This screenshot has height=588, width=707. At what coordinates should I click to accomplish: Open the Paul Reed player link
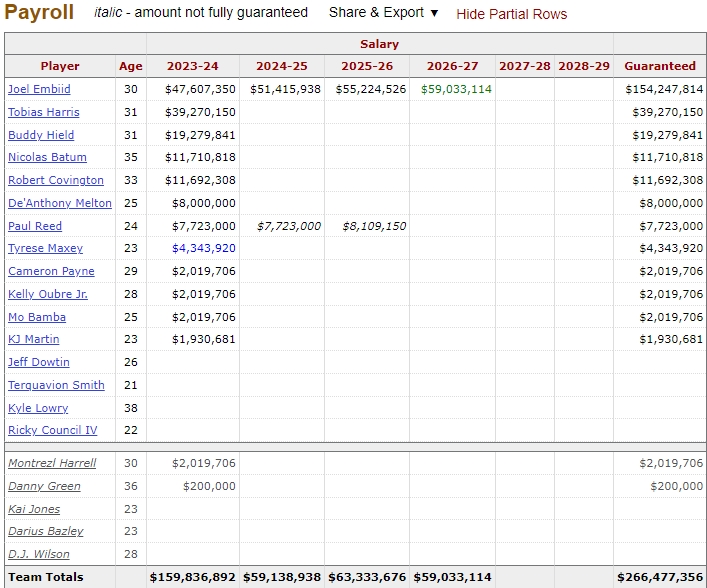35,226
